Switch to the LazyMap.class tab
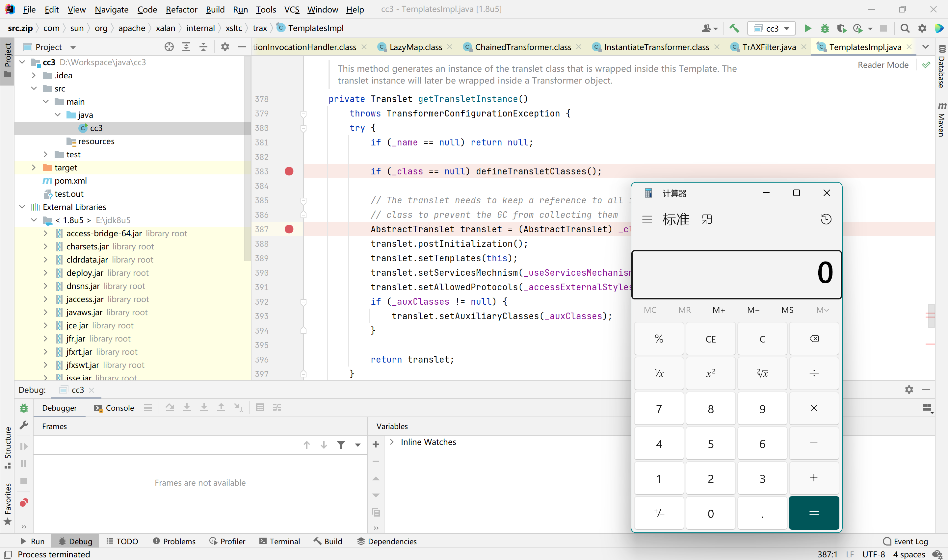Screen dimensions: 948x560 pos(415,47)
